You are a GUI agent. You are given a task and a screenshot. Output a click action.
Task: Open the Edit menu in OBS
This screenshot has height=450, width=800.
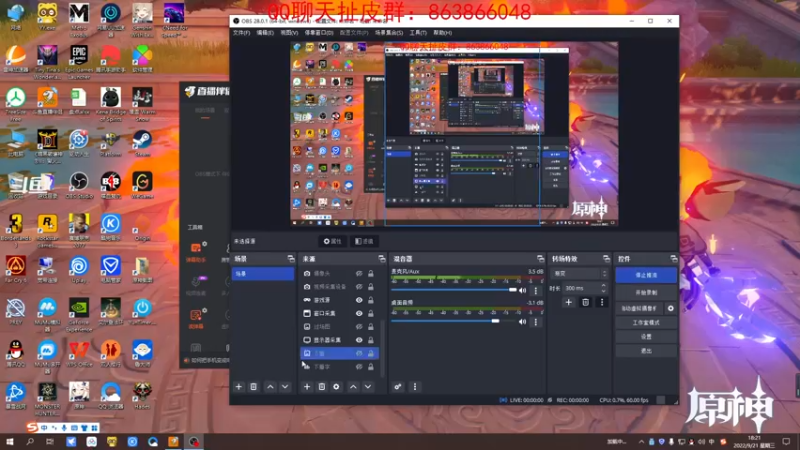click(265, 33)
